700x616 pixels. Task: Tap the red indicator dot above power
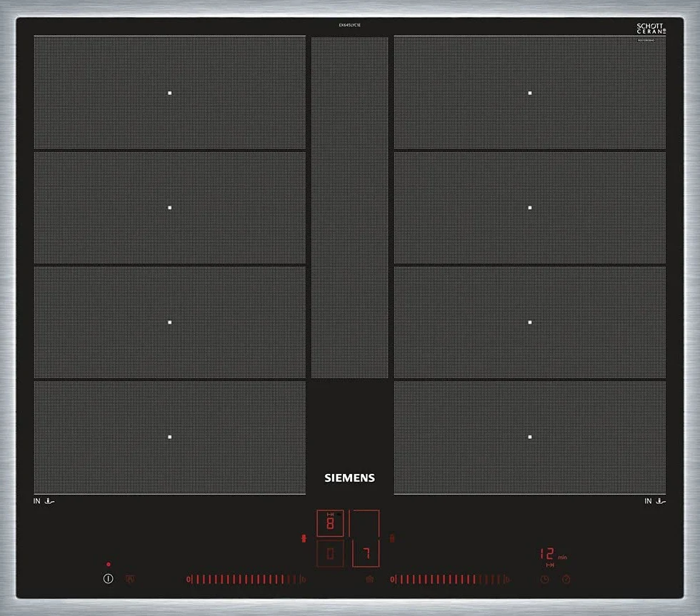109,565
